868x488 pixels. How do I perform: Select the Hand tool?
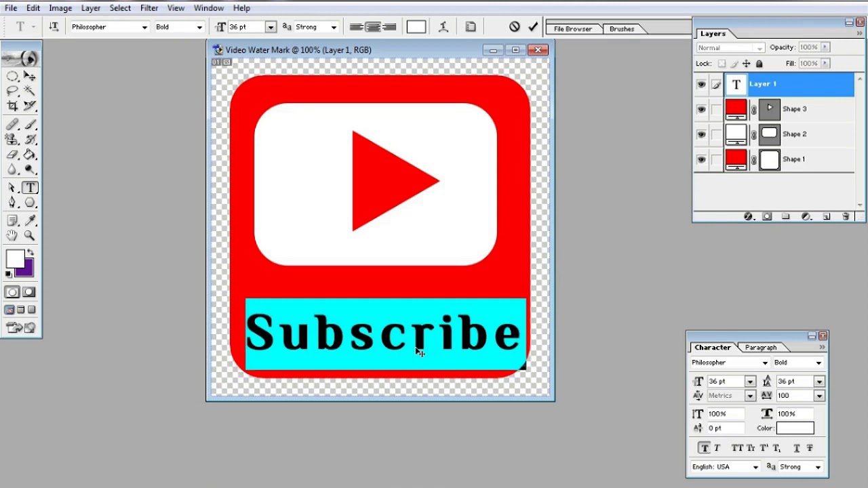point(12,236)
